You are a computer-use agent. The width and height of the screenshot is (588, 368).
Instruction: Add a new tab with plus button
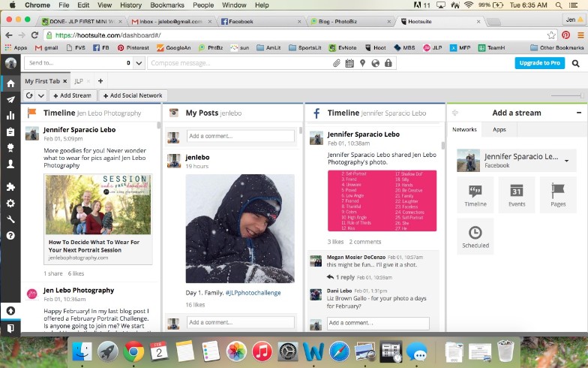[x=100, y=81]
